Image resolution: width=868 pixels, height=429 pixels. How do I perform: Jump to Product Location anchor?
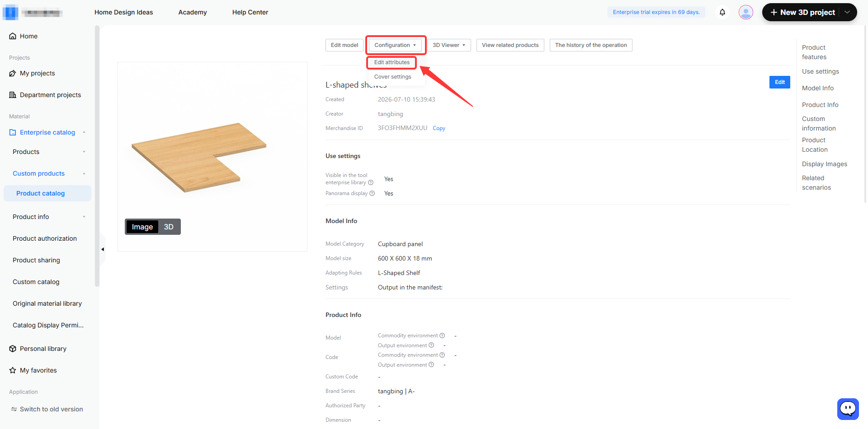[x=815, y=145]
